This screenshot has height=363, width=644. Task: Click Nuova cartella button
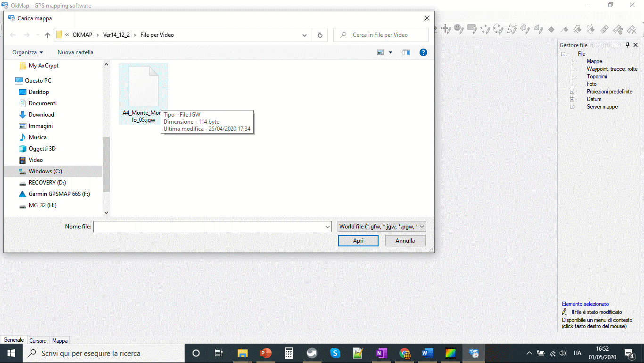click(x=75, y=52)
